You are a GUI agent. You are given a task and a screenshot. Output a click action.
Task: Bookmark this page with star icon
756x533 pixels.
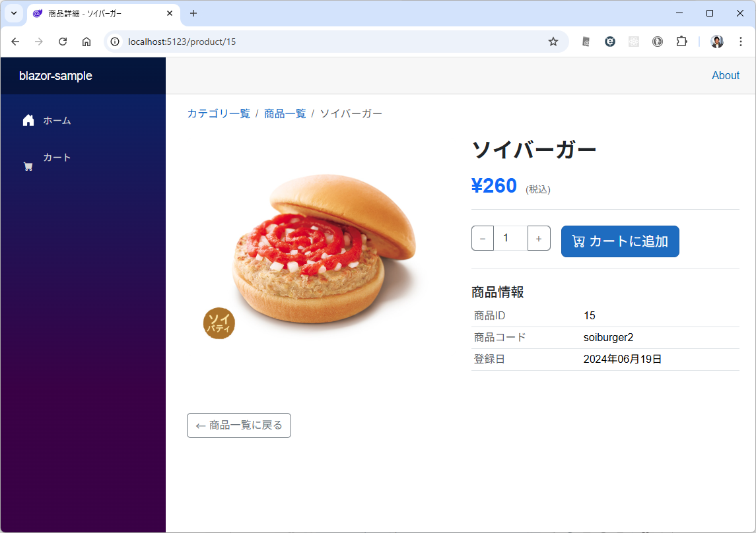coord(553,42)
